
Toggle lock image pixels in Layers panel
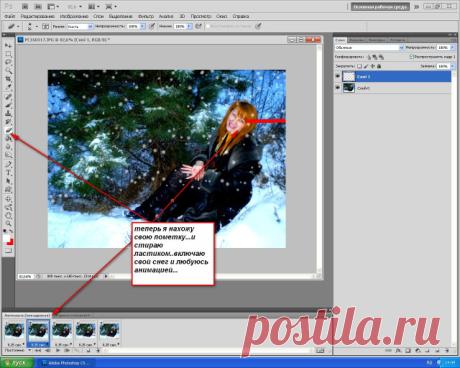coord(366,66)
